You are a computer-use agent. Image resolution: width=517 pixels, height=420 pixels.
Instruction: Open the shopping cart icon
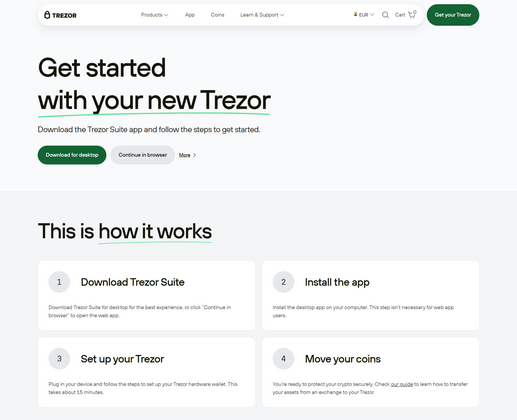click(412, 15)
